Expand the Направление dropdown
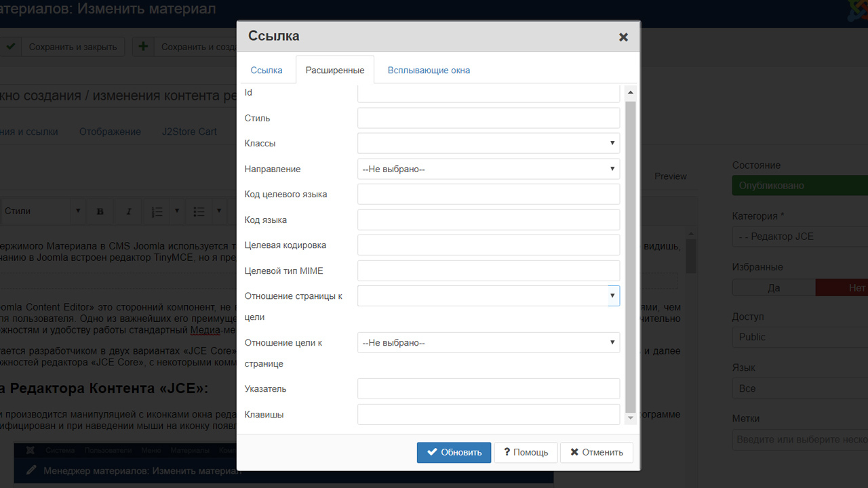Screen dimensions: 868x488 (489, 169)
